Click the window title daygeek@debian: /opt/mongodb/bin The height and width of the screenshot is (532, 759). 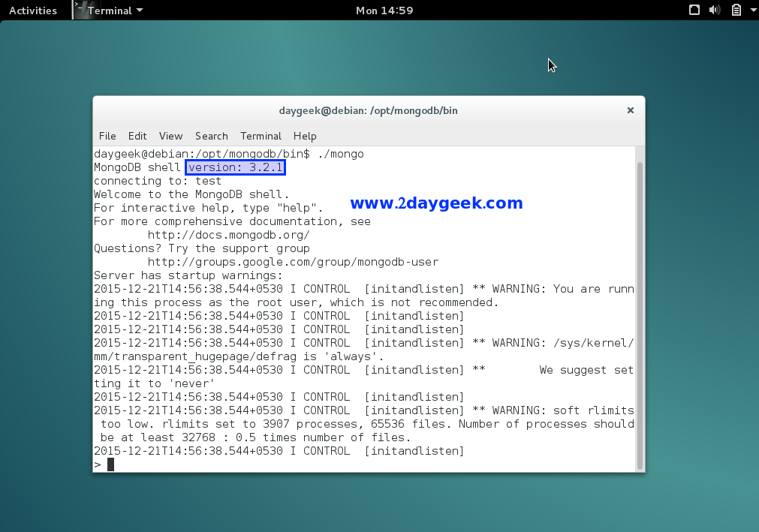tap(369, 111)
